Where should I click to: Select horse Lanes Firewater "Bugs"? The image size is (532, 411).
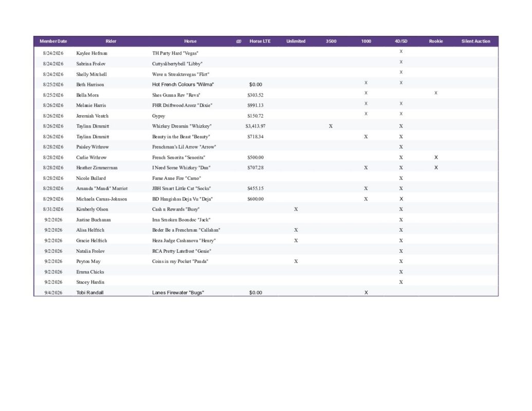[178, 293]
